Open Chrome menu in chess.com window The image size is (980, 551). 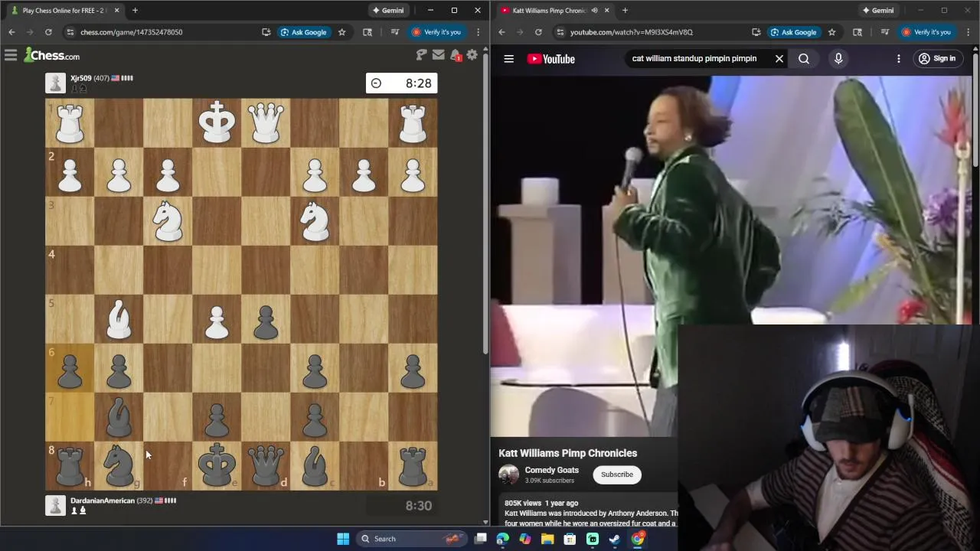pyautogui.click(x=478, y=32)
